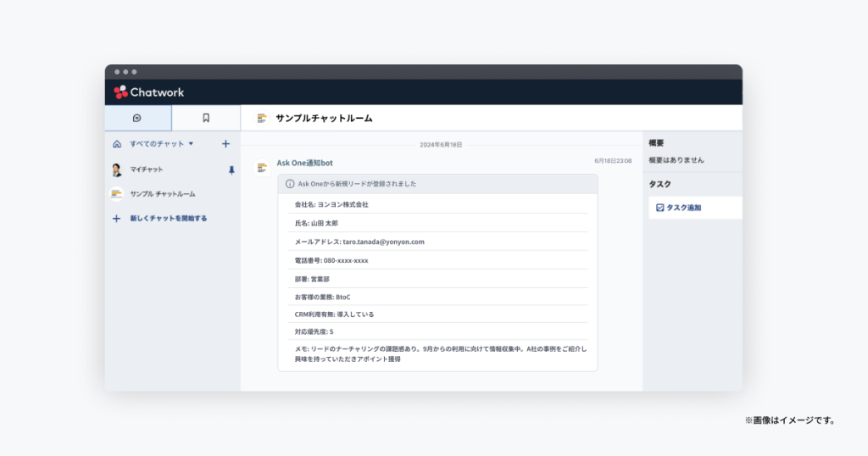Open マイチャット in the chat list

(x=147, y=170)
